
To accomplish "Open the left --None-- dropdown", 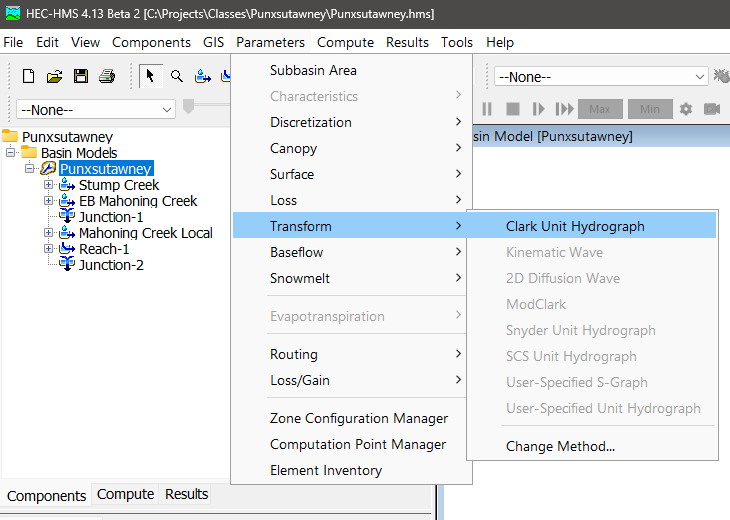I will tap(96, 110).
